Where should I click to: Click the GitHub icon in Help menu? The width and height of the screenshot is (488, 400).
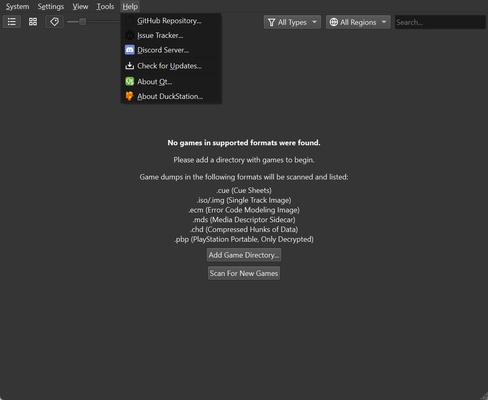[129, 21]
